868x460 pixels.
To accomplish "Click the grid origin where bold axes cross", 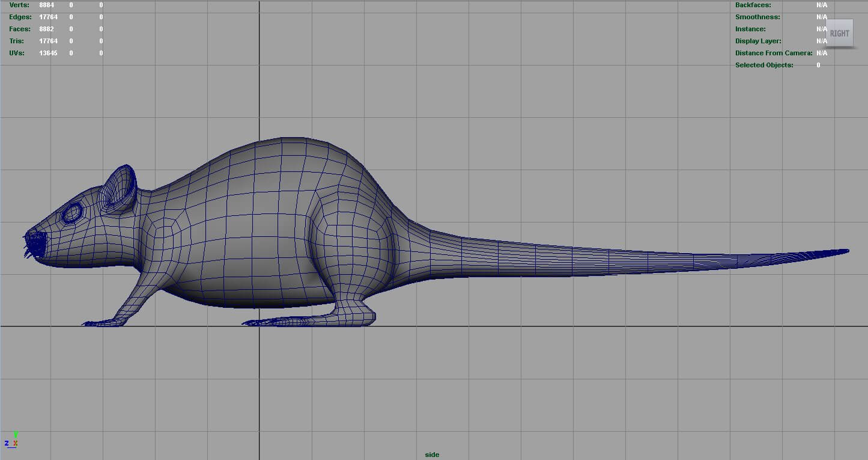I will tap(259, 327).
